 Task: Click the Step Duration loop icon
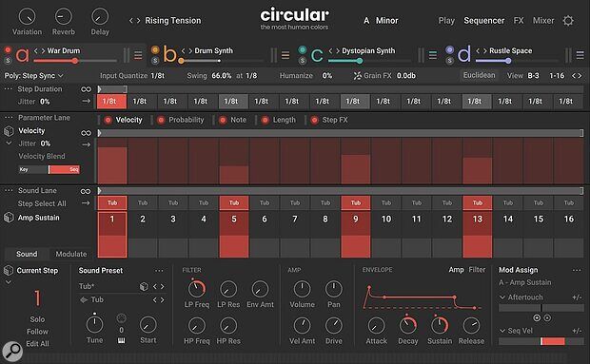click(87, 89)
